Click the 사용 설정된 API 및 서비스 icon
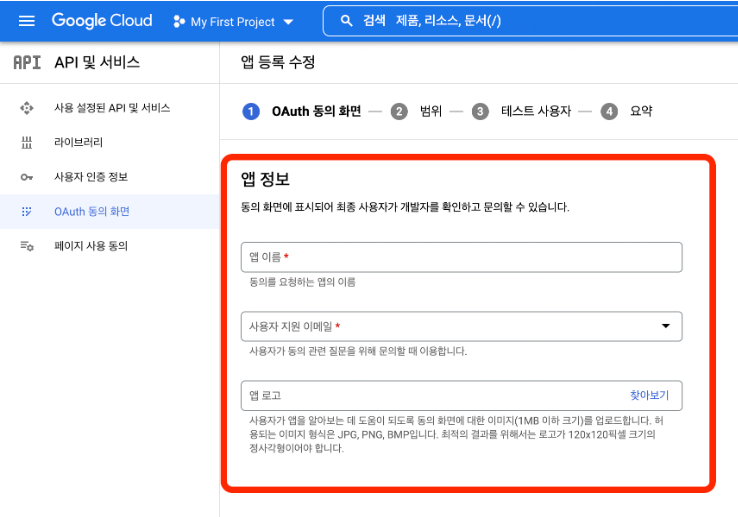The height and width of the screenshot is (517, 738). 27,108
